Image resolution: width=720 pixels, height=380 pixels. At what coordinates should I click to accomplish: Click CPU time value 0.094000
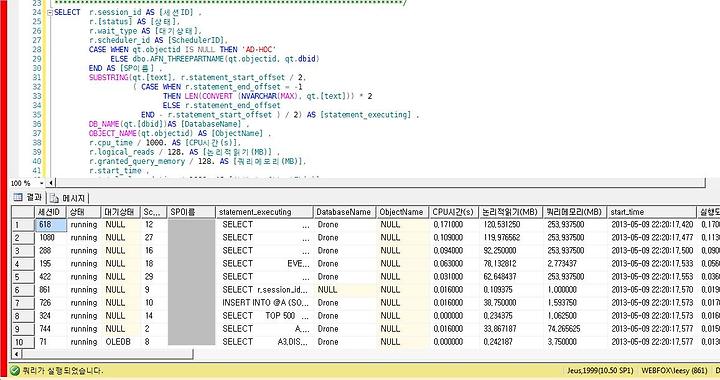(453, 251)
